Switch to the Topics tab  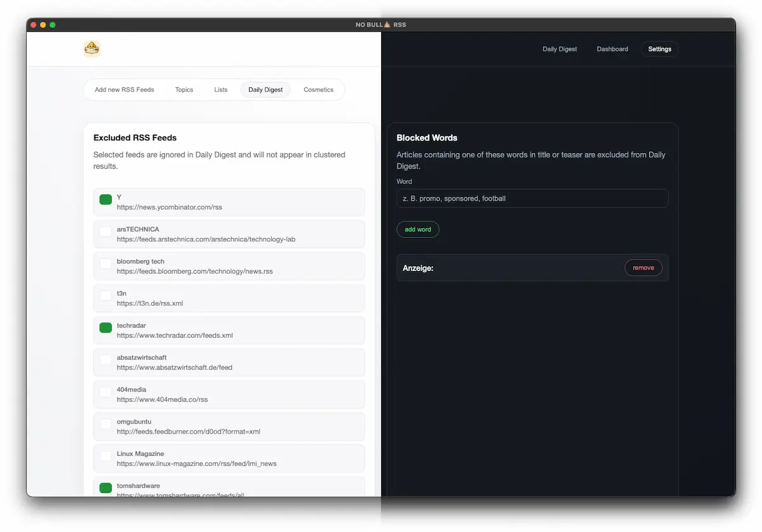coord(184,90)
